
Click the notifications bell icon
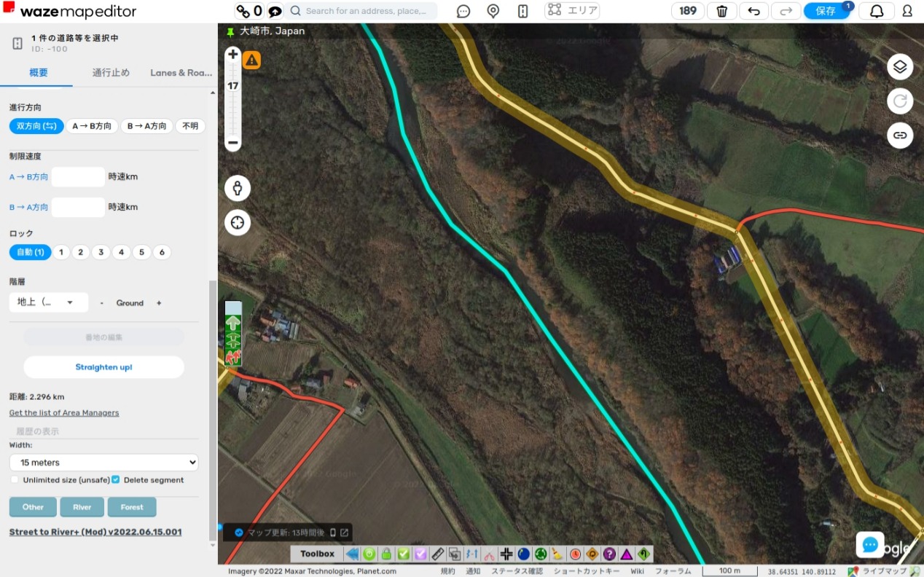pos(877,11)
